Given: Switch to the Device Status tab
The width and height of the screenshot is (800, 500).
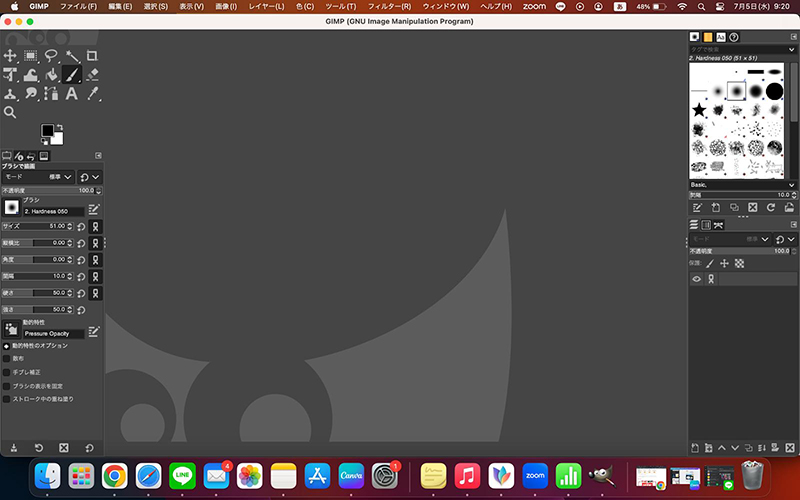Looking at the screenshot, I should click(x=19, y=156).
